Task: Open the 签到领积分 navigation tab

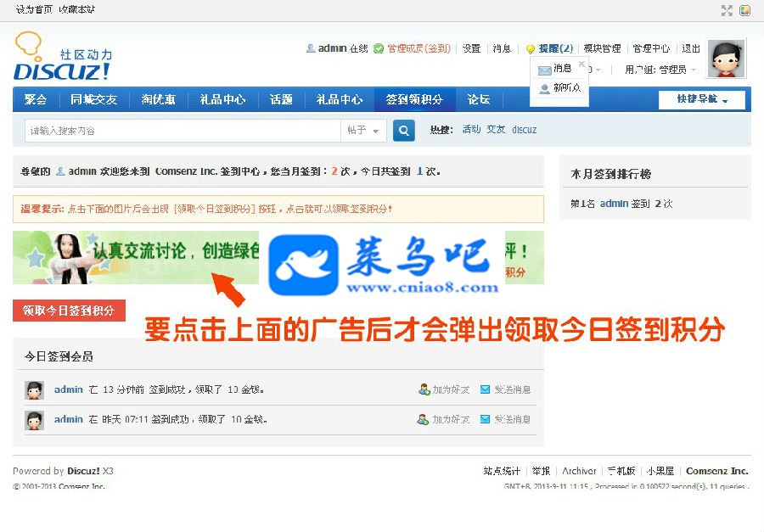Action: [414, 99]
